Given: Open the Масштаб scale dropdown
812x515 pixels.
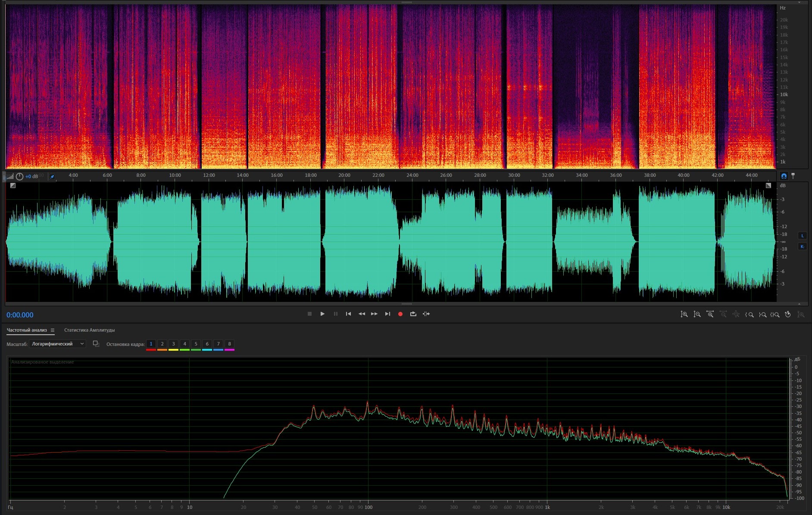Looking at the screenshot, I should pyautogui.click(x=58, y=344).
